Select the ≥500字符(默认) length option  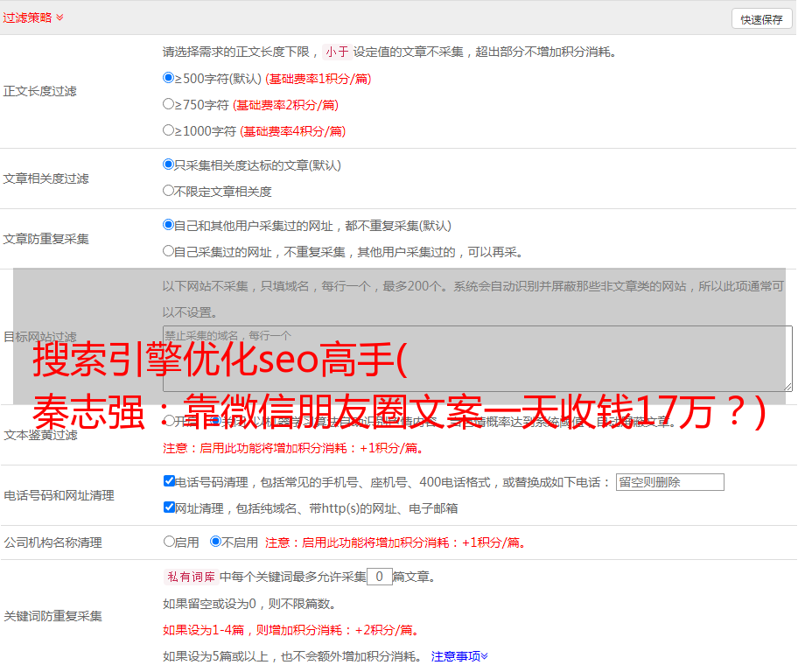[x=168, y=78]
